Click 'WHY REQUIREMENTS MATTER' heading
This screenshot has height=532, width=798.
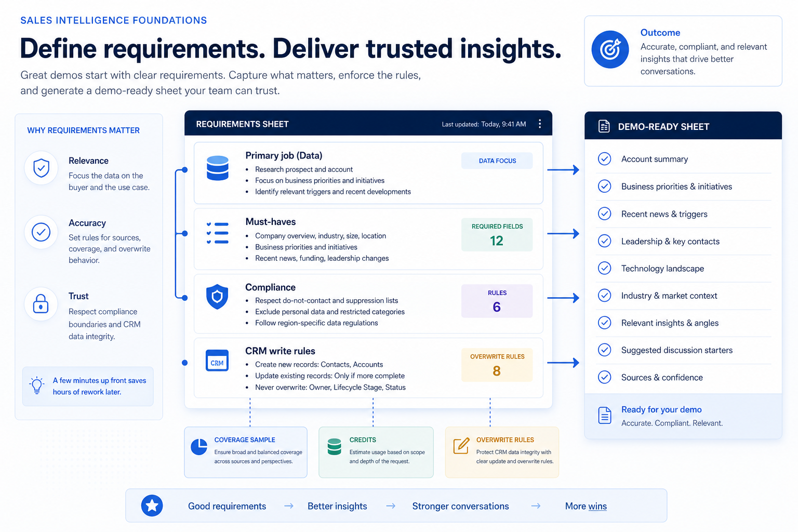83,130
